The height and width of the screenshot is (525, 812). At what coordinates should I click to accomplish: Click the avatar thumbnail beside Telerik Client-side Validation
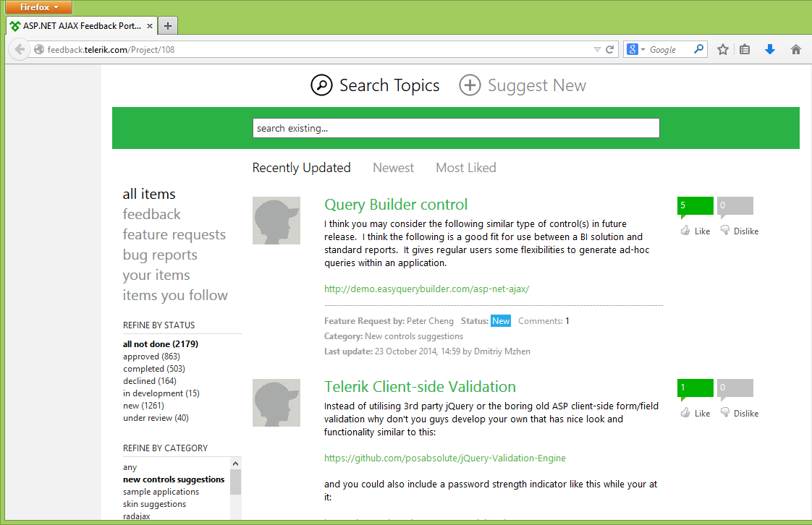click(x=276, y=402)
